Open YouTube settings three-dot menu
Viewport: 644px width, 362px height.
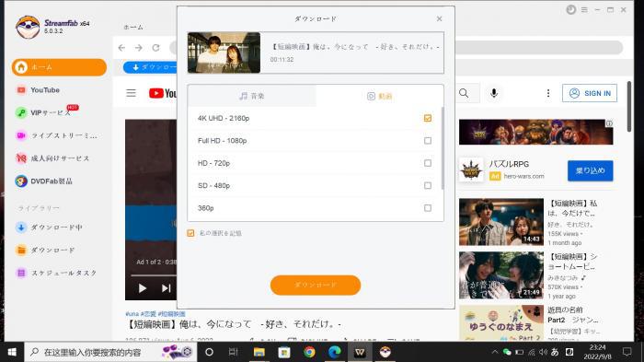[x=548, y=93]
